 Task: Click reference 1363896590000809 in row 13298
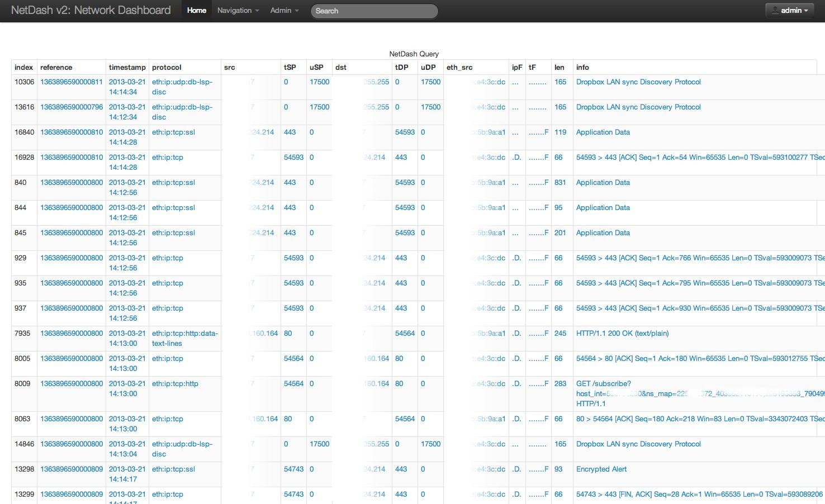[71, 469]
